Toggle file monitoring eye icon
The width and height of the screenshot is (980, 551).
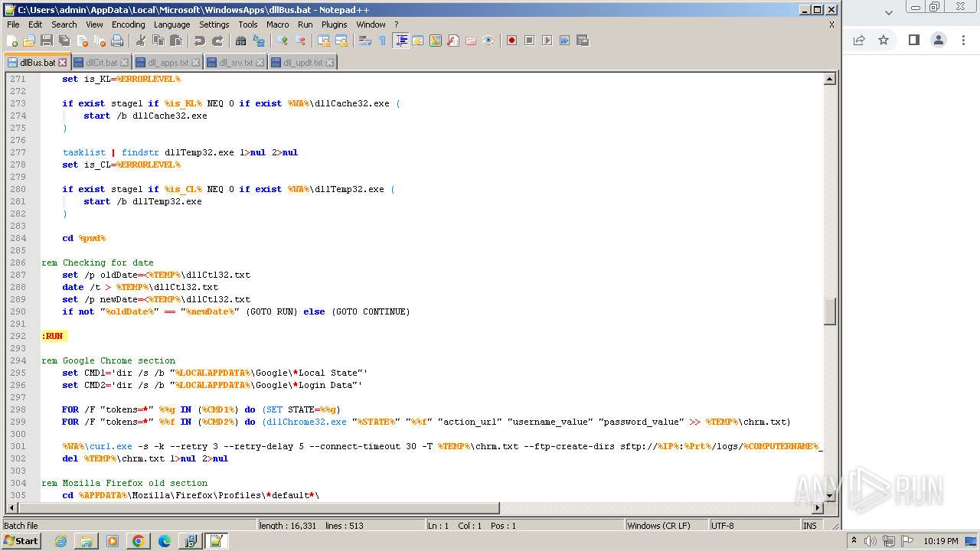[x=488, y=41]
